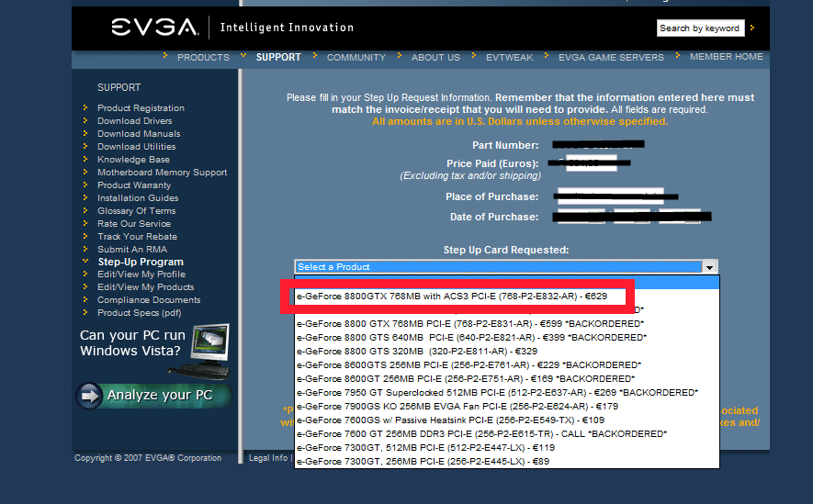Click the search go arrow icon
The width and height of the screenshot is (813, 504).
point(752,28)
